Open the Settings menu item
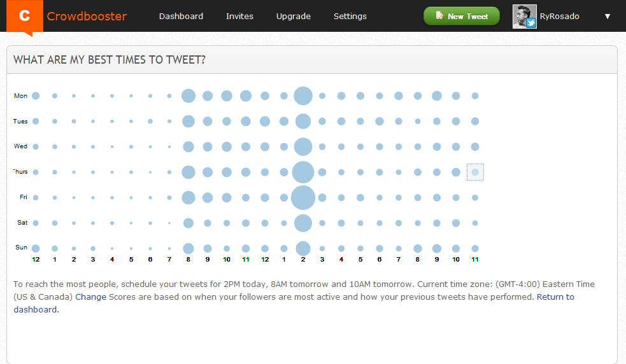 pyautogui.click(x=350, y=17)
